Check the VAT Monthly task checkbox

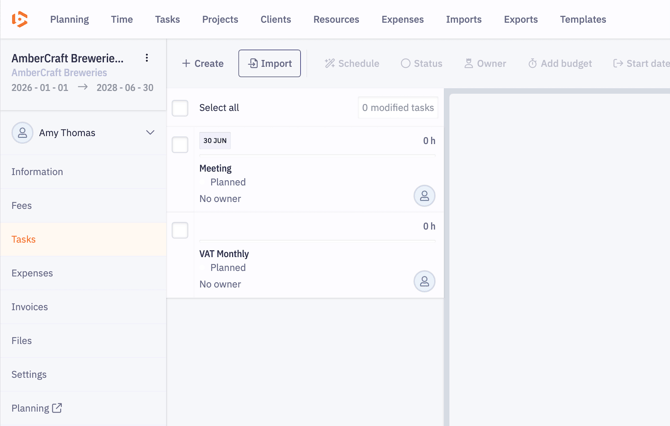(x=180, y=231)
